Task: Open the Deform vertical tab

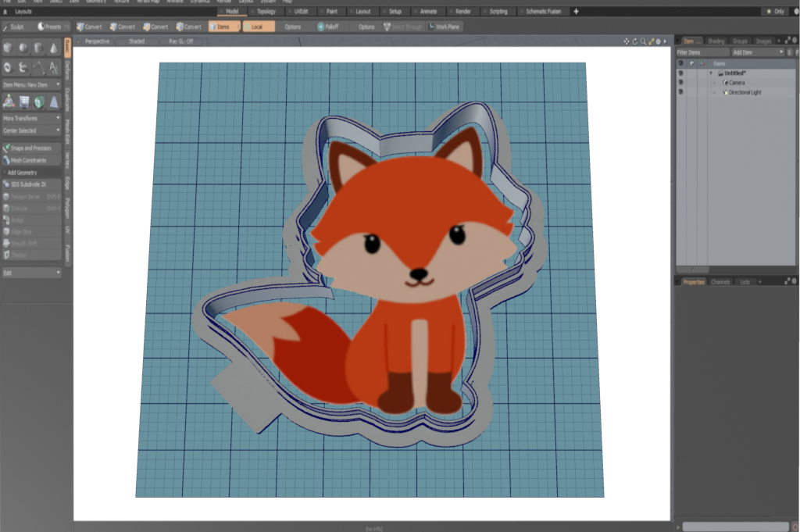Action: tap(67, 70)
